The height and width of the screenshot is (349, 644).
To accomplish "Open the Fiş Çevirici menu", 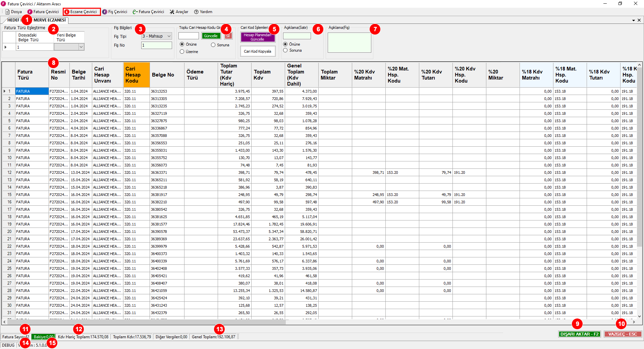I will (x=115, y=12).
